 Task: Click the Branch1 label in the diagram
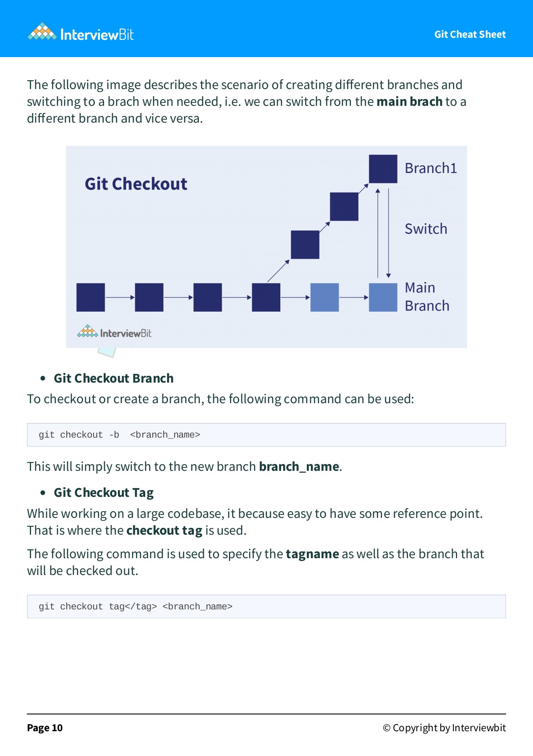431,168
